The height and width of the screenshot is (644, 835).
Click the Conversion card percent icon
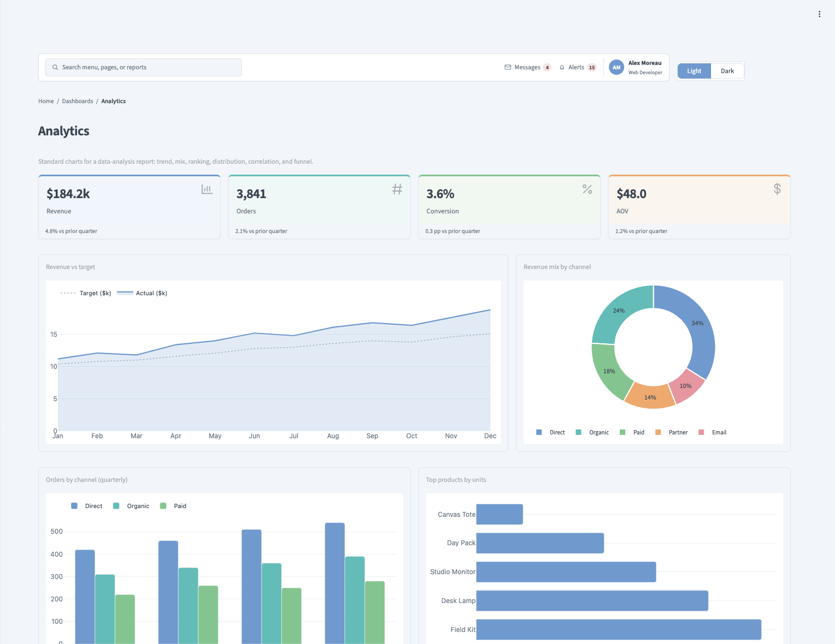click(x=587, y=189)
